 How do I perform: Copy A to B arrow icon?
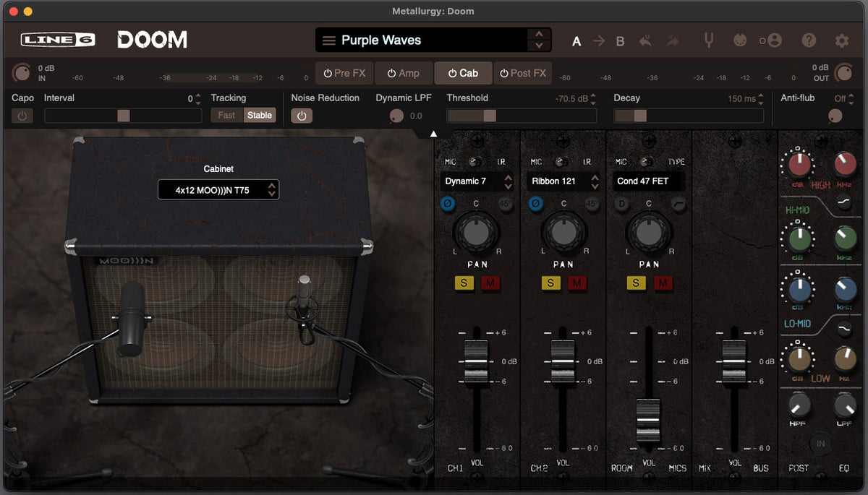tap(599, 41)
